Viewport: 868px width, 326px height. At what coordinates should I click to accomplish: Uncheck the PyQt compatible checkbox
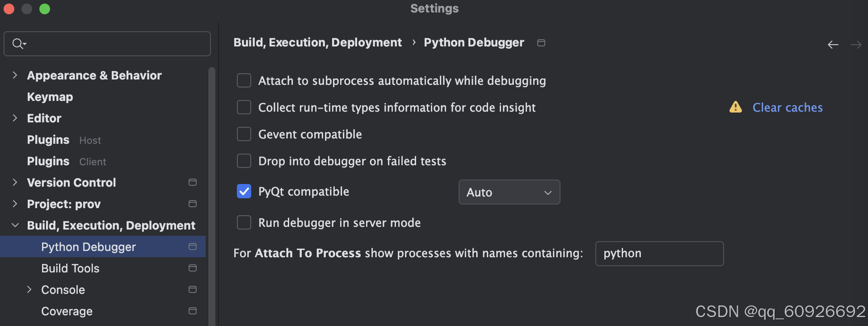click(244, 192)
